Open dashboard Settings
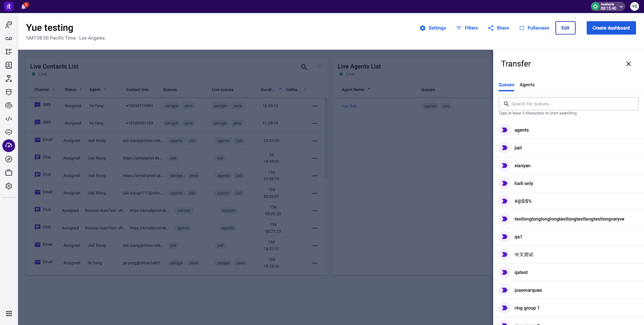 pyautogui.click(x=433, y=28)
